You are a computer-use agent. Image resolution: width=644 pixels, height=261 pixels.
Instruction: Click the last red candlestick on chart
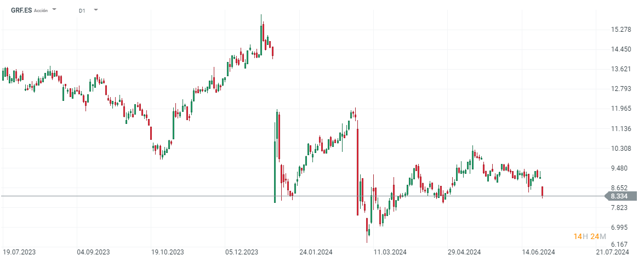(x=542, y=191)
